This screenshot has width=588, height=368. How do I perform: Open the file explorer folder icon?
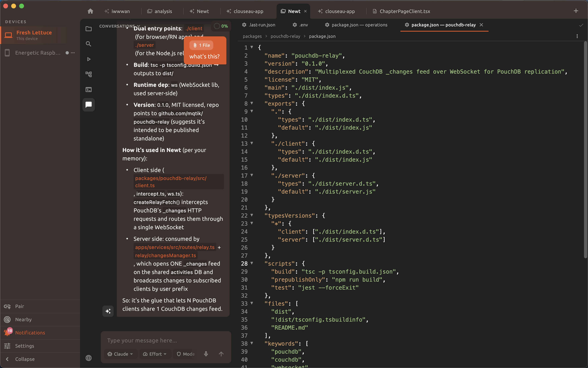89,29
